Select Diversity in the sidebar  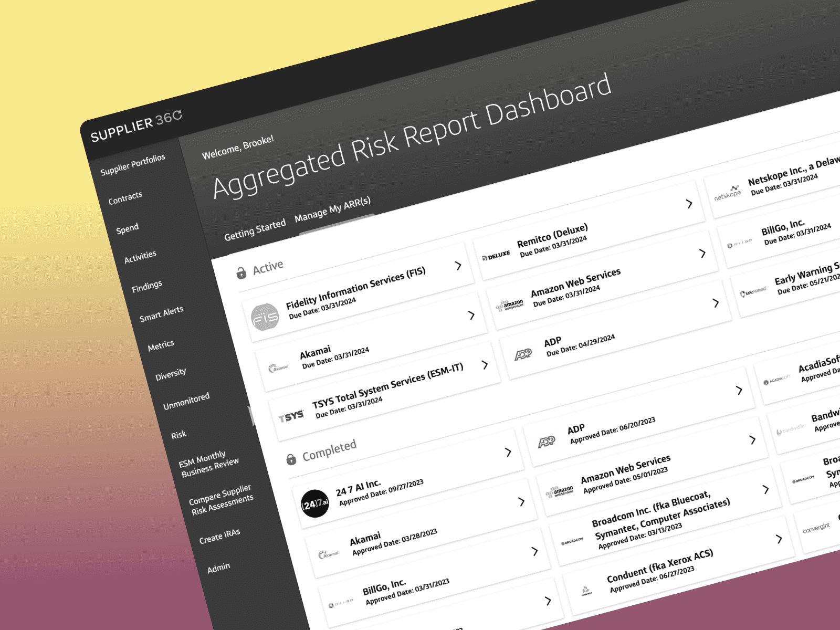tap(171, 375)
